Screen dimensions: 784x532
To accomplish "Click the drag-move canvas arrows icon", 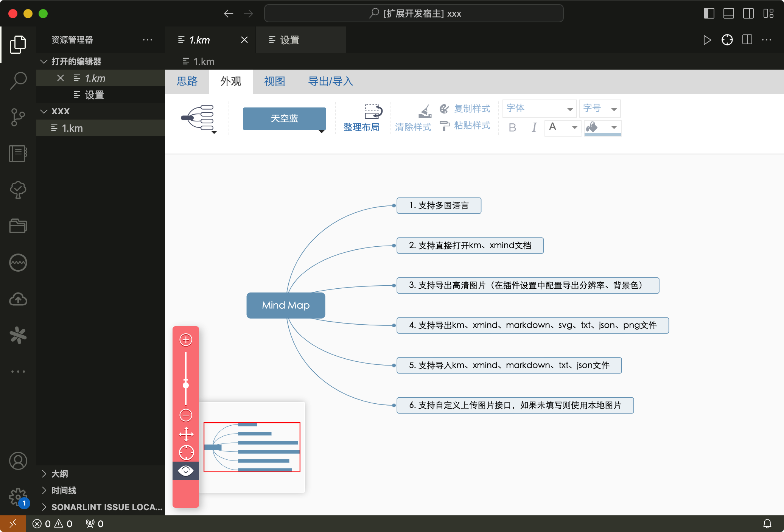I will (x=186, y=434).
